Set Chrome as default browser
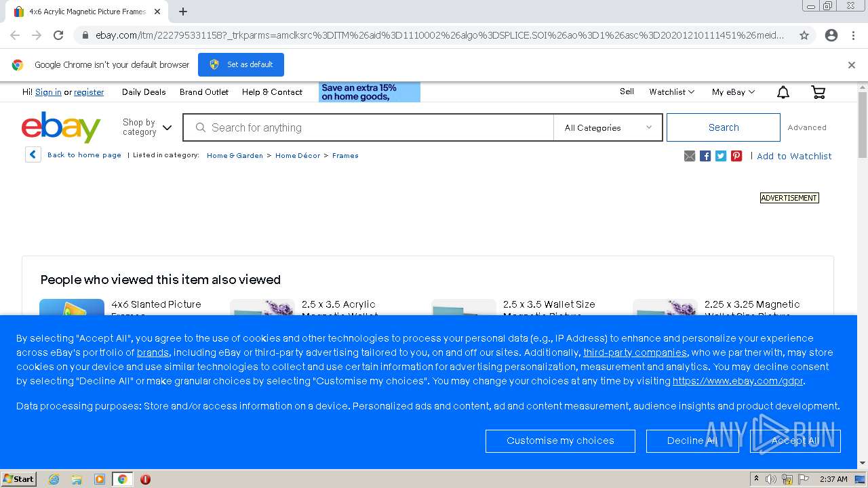Screen dimensions: 868x488 tap(241, 64)
